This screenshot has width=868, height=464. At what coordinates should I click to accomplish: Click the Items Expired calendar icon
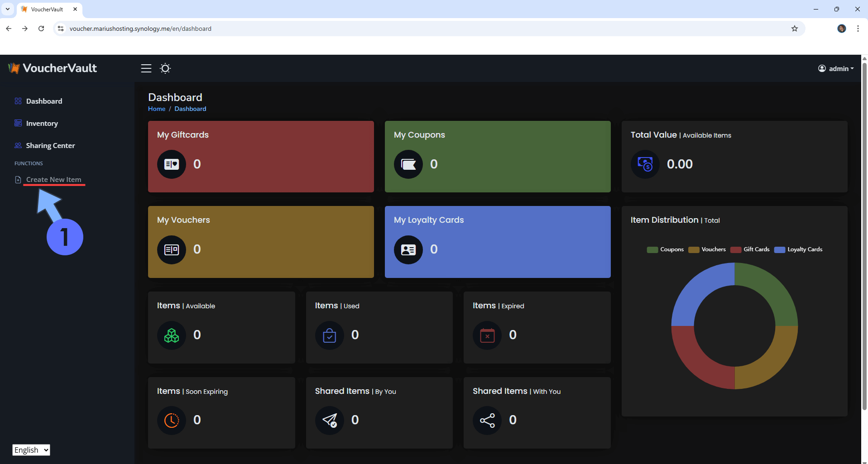(x=487, y=335)
